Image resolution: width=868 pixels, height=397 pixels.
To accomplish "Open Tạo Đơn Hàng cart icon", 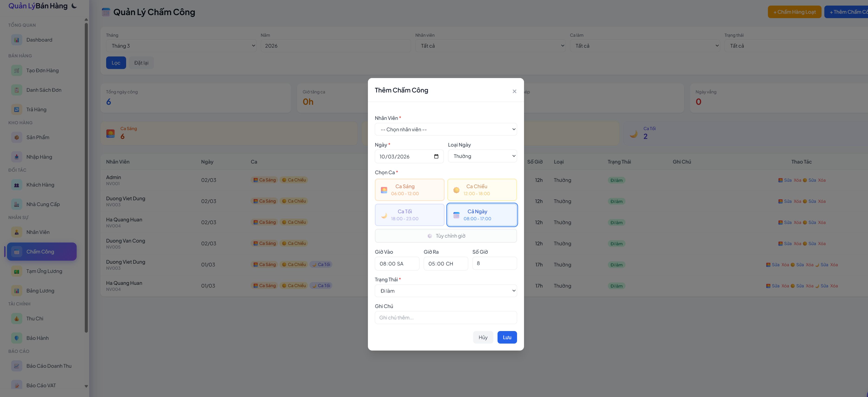I will click(16, 70).
